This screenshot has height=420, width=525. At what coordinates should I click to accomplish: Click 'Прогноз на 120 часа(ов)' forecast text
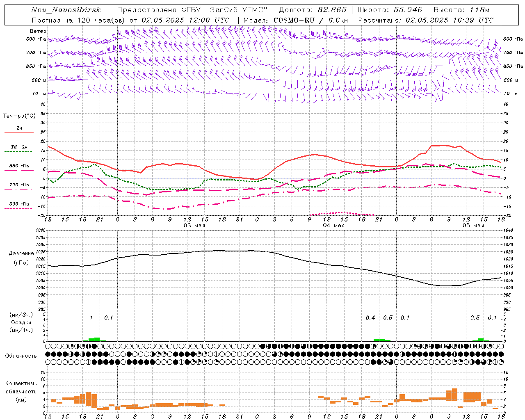tap(78, 20)
